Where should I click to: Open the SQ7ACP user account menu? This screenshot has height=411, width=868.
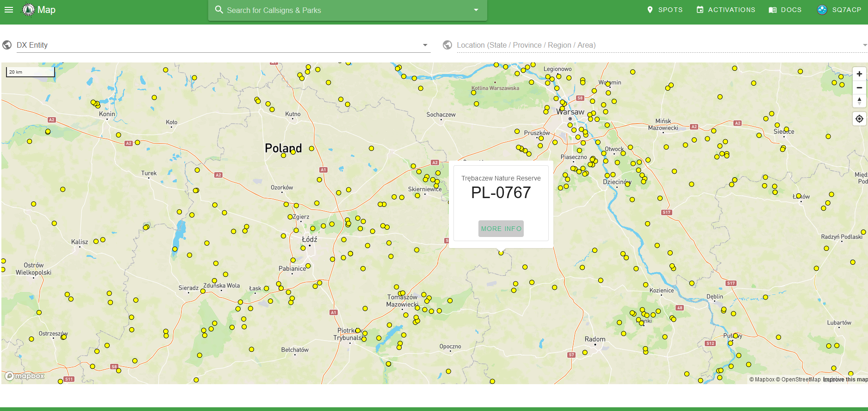tap(839, 10)
